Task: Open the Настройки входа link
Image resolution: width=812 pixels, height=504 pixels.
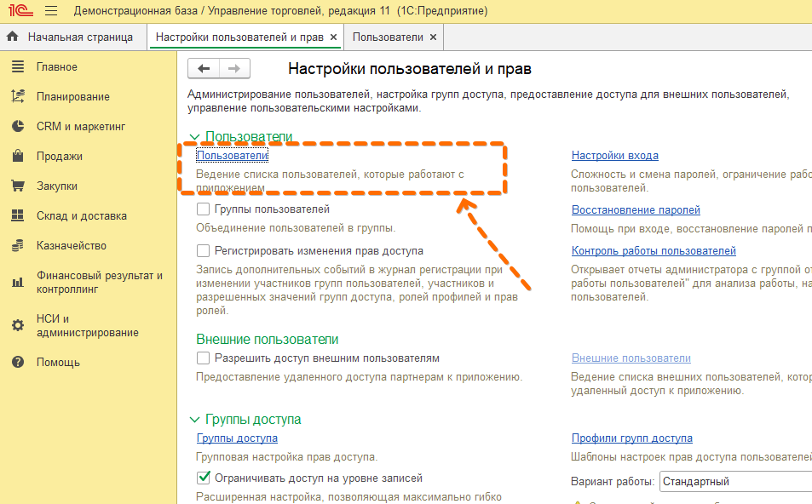Action: (614, 155)
